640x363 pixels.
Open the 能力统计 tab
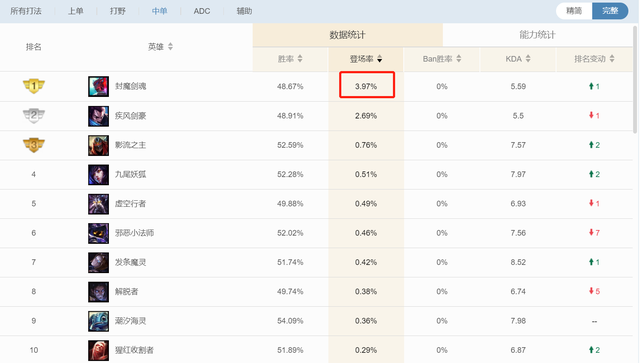coord(538,35)
